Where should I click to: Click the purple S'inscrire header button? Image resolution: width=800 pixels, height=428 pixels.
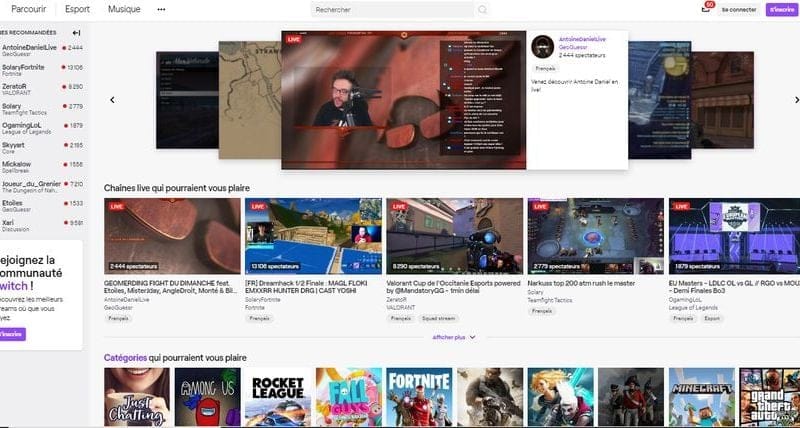click(782, 10)
